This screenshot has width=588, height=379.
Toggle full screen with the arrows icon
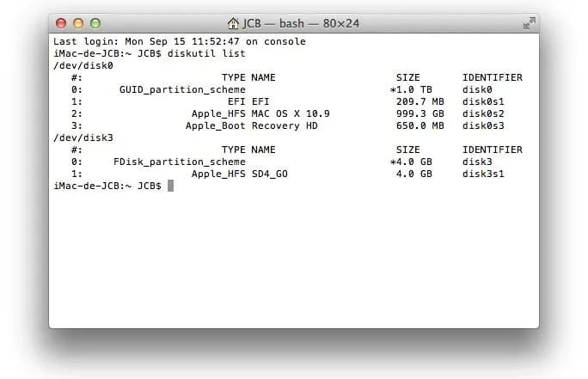[530, 23]
